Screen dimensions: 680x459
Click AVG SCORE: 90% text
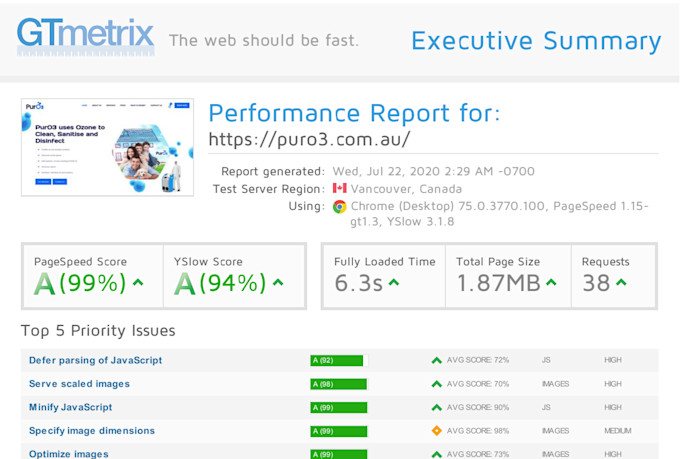[478, 407]
